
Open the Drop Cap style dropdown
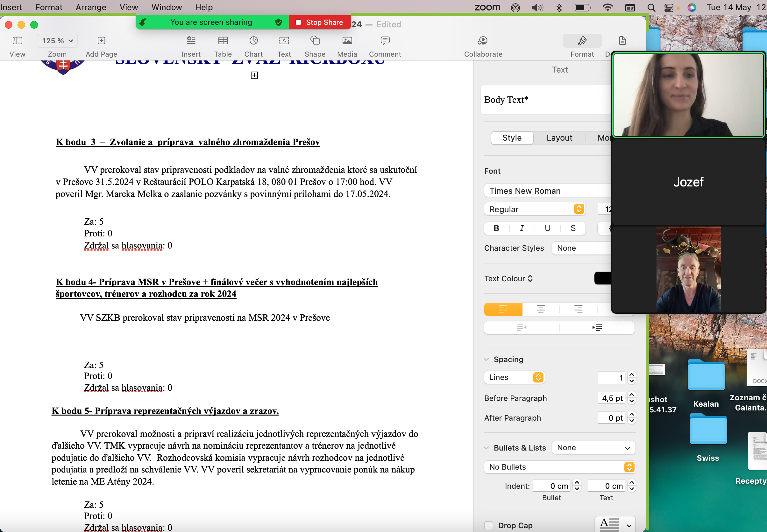point(615,525)
